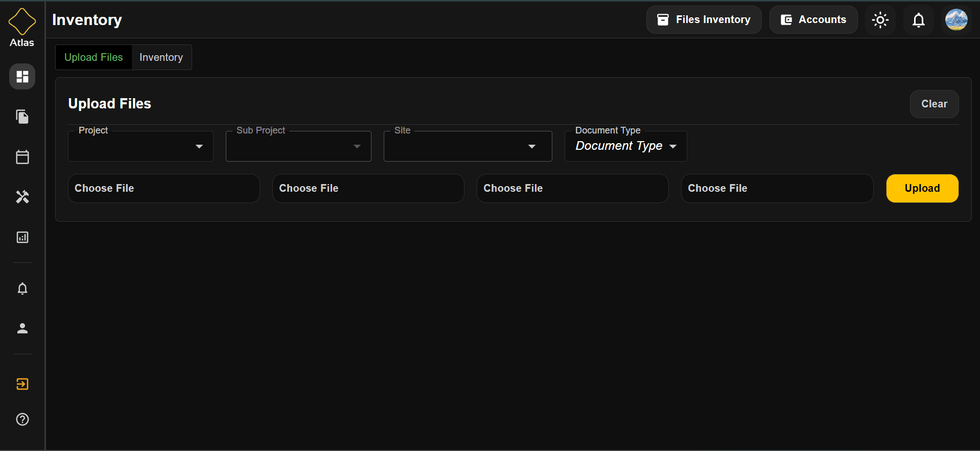Viewport: 980px width, 451px height.
Task: Switch to the Inventory tab
Action: click(x=161, y=57)
